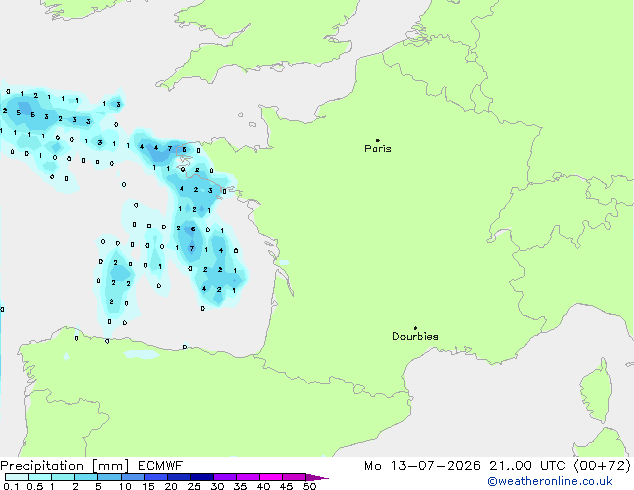
Task: Pick the legend swatch between 20 and 25
Action: [178, 477]
